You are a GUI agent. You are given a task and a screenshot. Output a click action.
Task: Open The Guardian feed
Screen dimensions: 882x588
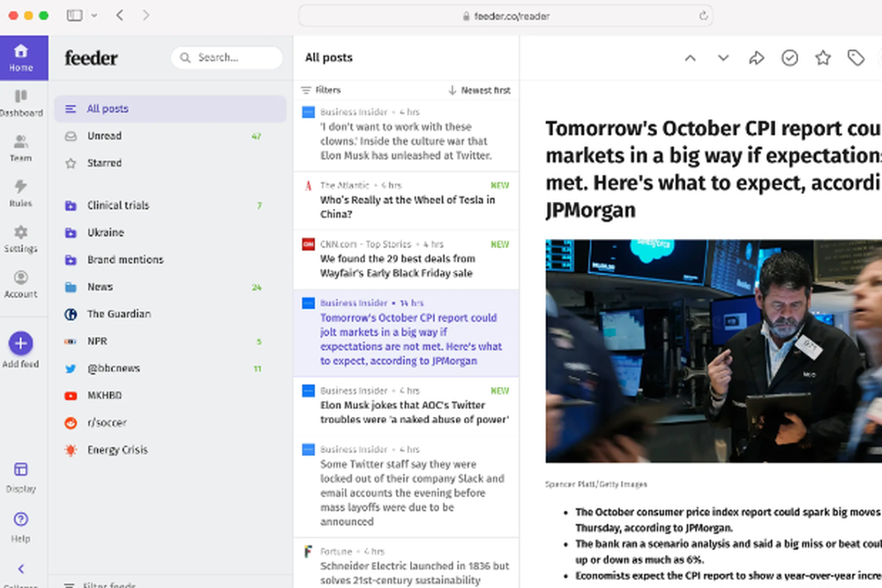170,314
